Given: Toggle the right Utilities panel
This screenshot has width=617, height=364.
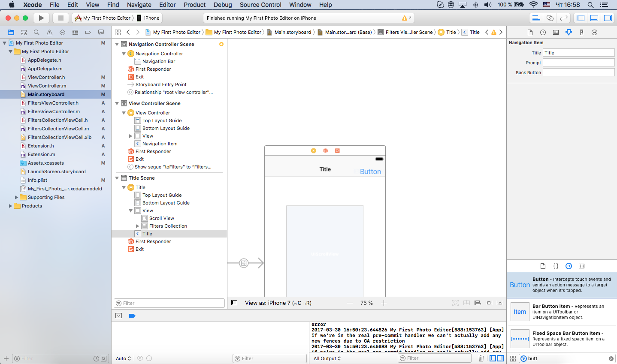Looking at the screenshot, I should (608, 18).
